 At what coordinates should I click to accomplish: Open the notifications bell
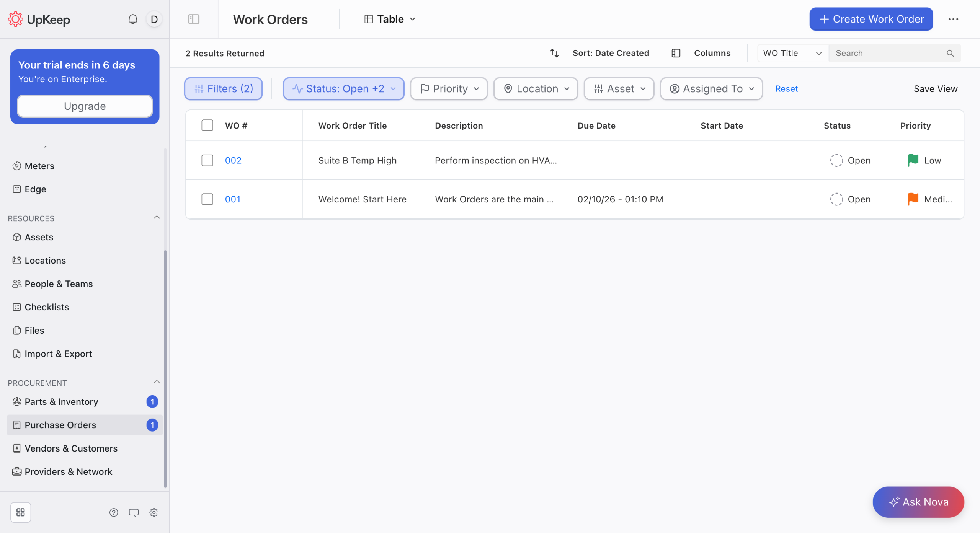click(x=132, y=19)
